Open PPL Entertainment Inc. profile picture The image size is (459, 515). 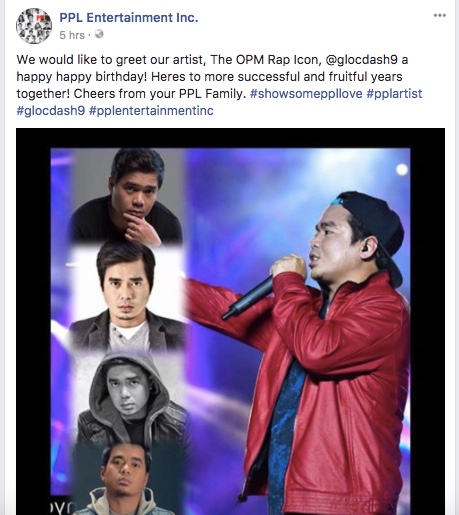click(34, 26)
